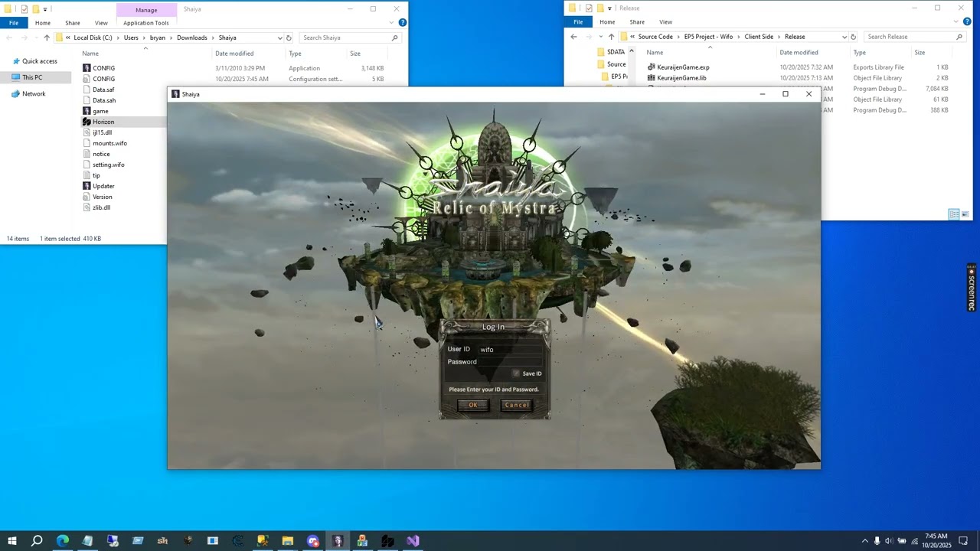Open File menu in Shaiya Explorer window
This screenshot has height=551, width=980.
point(14,23)
